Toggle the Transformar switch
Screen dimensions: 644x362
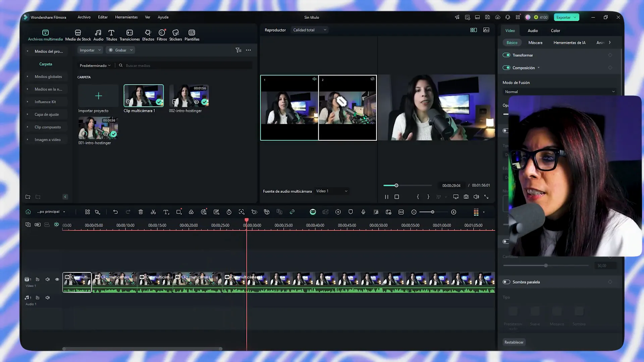(506, 55)
